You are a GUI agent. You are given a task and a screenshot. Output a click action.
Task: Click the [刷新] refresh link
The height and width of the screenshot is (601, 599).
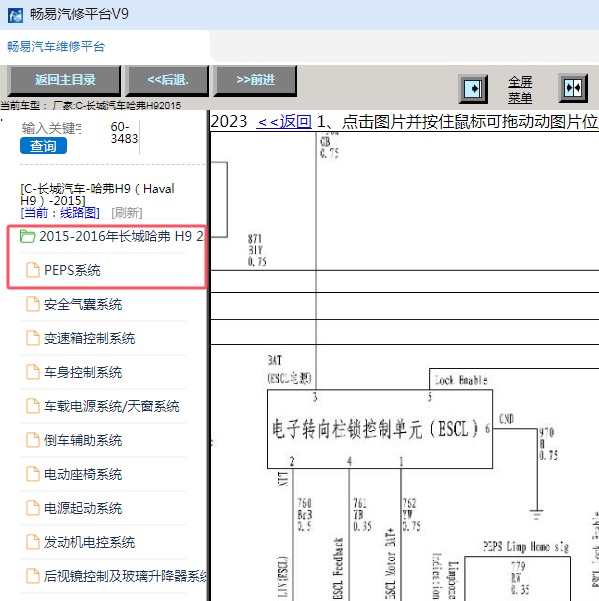click(x=127, y=213)
